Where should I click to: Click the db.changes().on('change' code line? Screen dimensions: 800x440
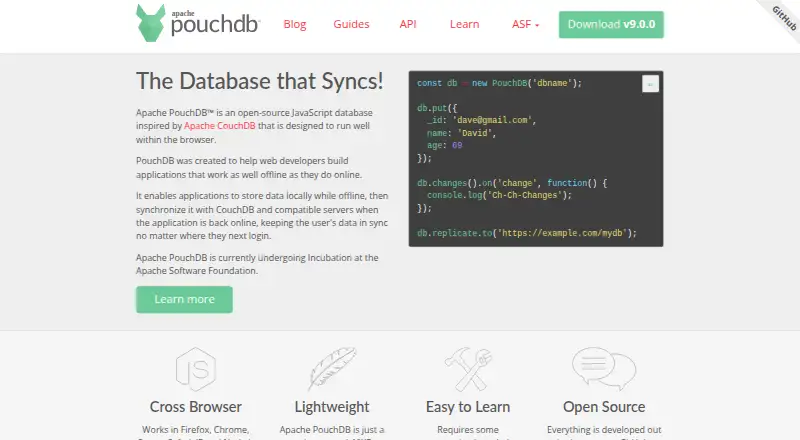pyautogui.click(x=512, y=183)
